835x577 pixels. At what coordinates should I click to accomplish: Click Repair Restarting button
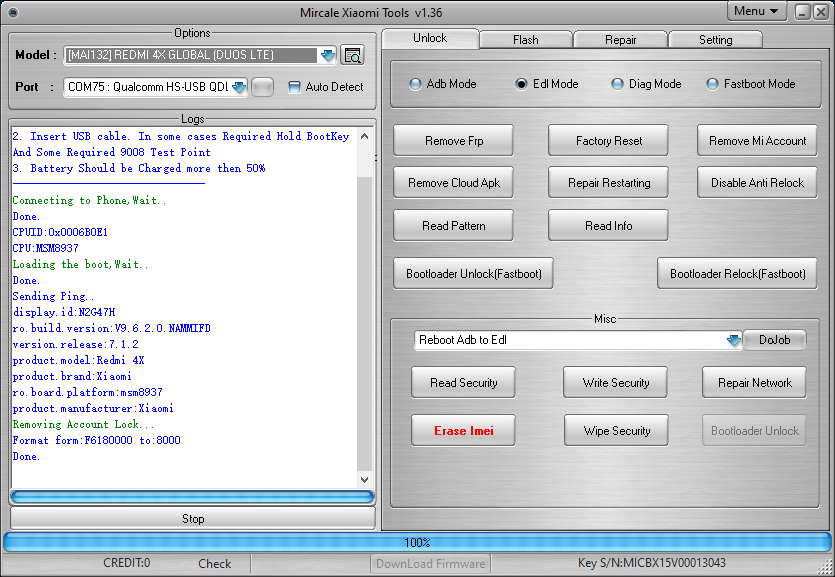click(x=608, y=183)
